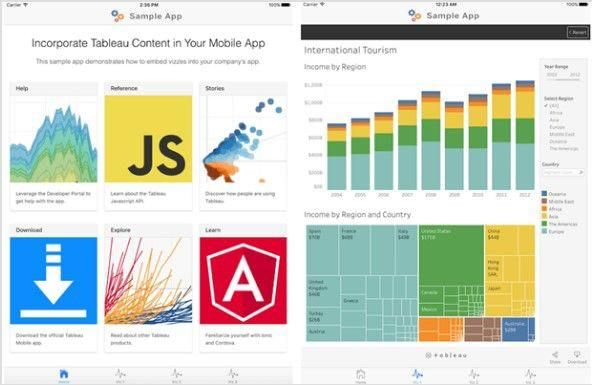Uncheck the (All) region filter
The image size is (592, 385).
(x=552, y=106)
